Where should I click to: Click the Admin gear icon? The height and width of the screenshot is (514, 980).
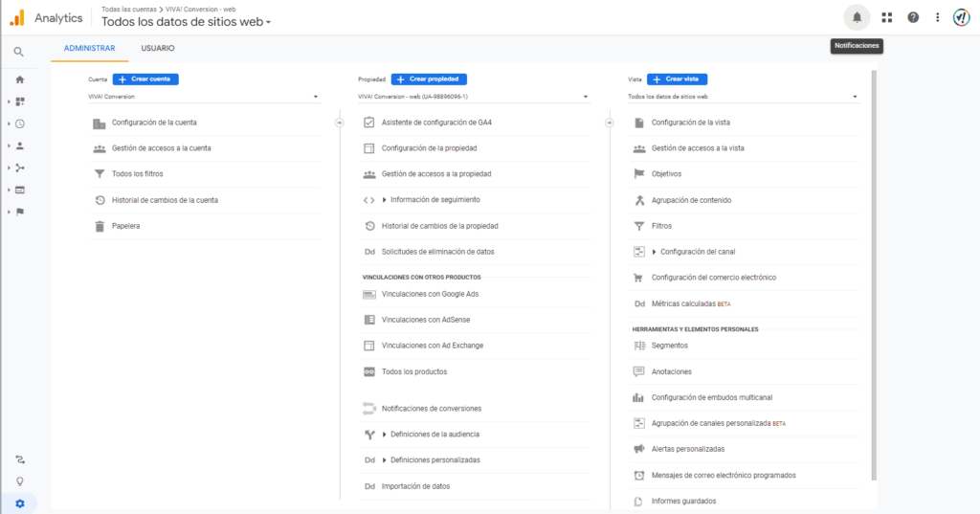click(20, 503)
